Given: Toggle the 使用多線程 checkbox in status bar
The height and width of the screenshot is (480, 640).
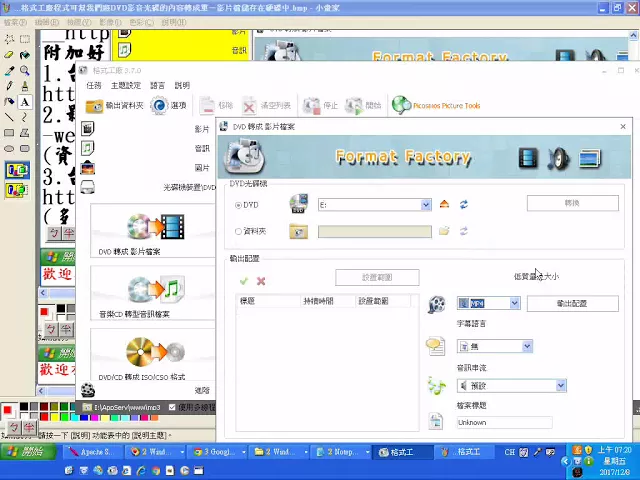Looking at the screenshot, I should tap(172, 407).
